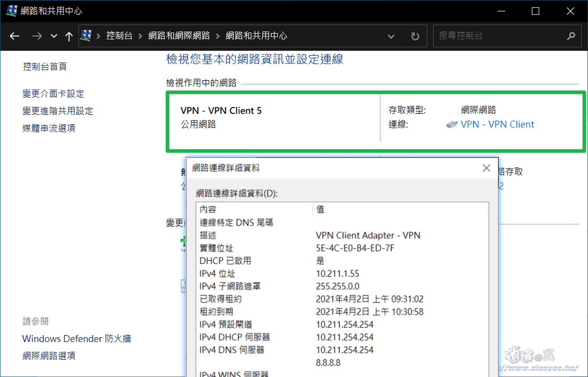Close the 網路連線詳細資料 dialog
Viewport: 588px width, 377px height.
click(x=486, y=168)
